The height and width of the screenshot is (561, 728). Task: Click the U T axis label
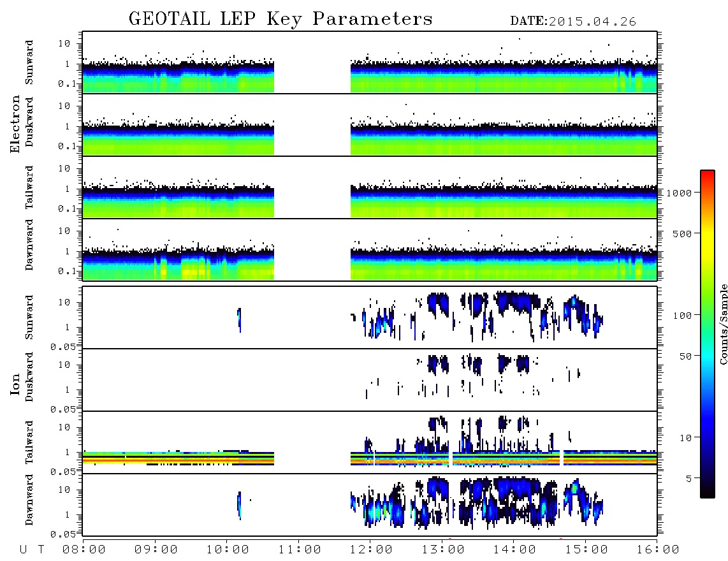point(32,550)
